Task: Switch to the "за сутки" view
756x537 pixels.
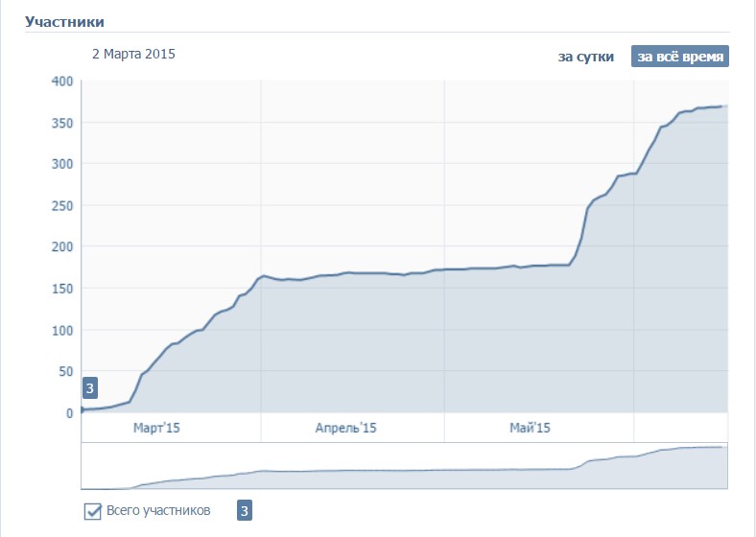Action: coord(586,57)
